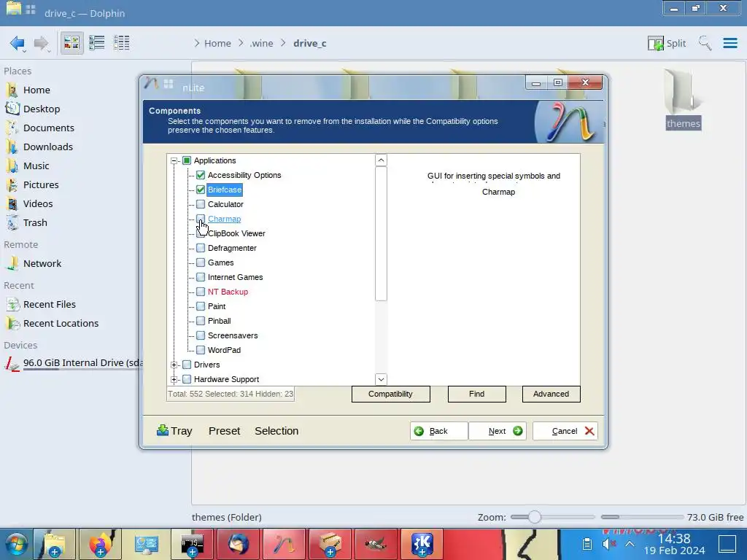Image resolution: width=747 pixels, height=560 pixels.
Task: Open the Preset menu in nLite
Action: pyautogui.click(x=225, y=431)
